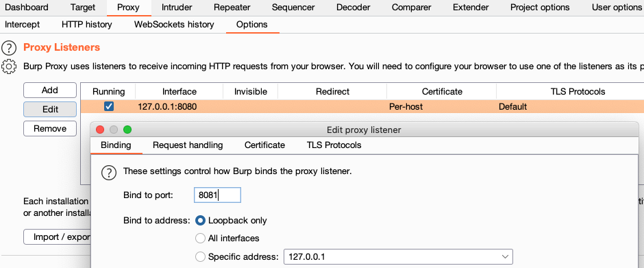Click Certificate column header
The image size is (644, 268).
[x=442, y=91]
